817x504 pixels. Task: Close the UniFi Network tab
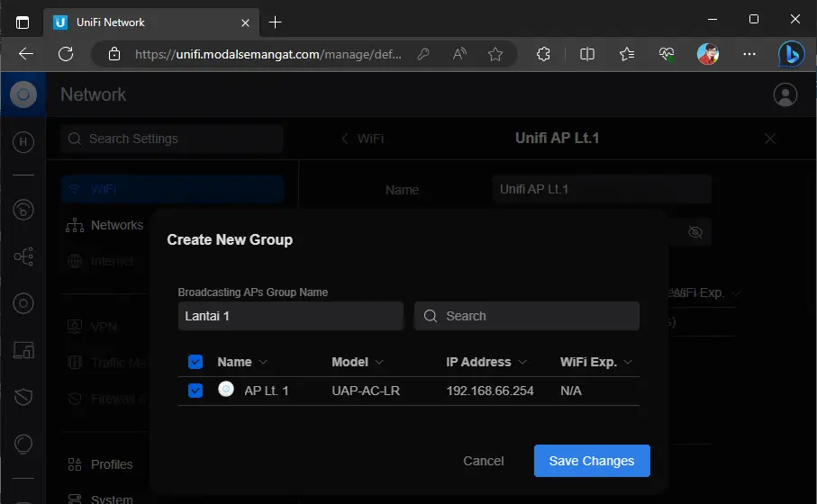(x=245, y=22)
